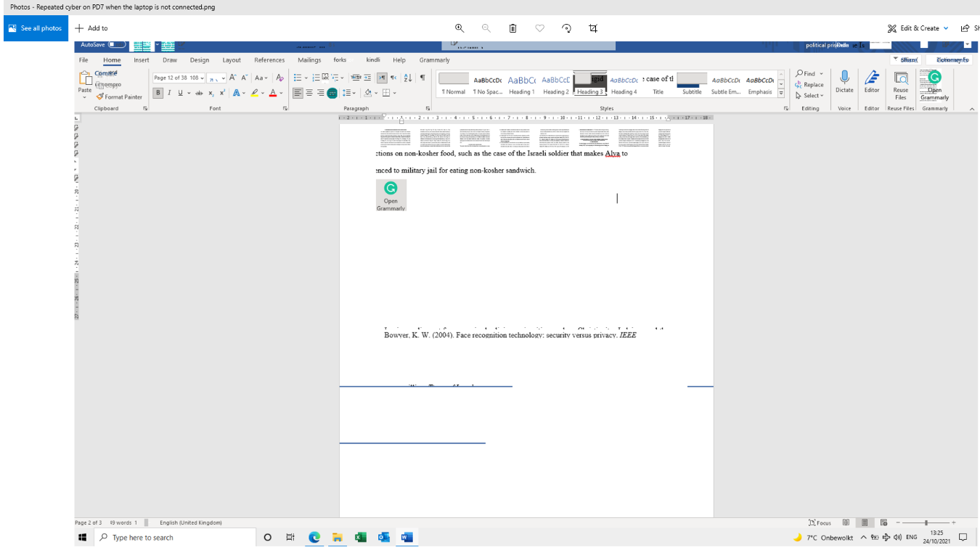Switch to the Draw ribbon tab
The height and width of the screenshot is (550, 980).
pyautogui.click(x=170, y=60)
